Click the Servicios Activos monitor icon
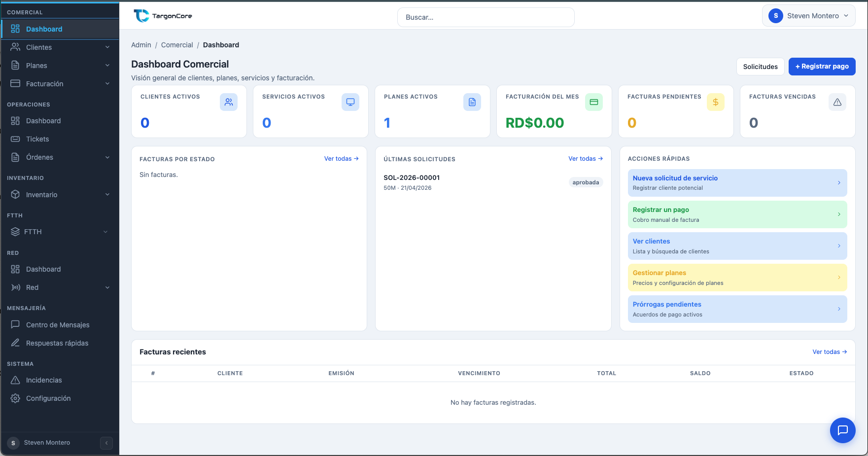Viewport: 868px width, 456px height. point(350,102)
